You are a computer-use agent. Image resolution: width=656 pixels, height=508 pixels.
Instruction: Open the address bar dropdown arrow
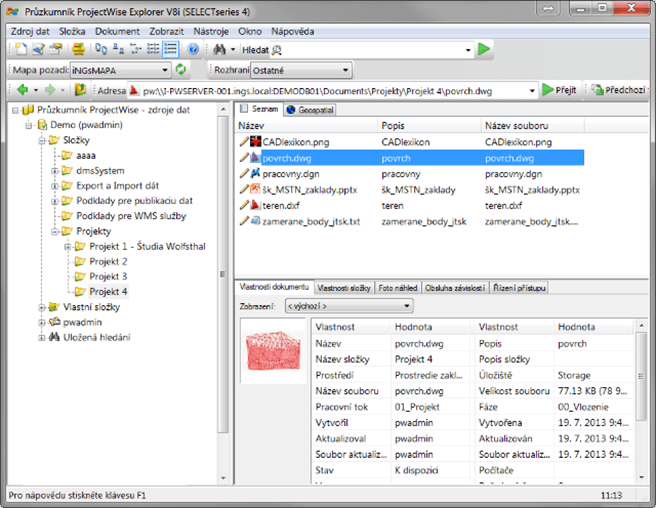[532, 91]
